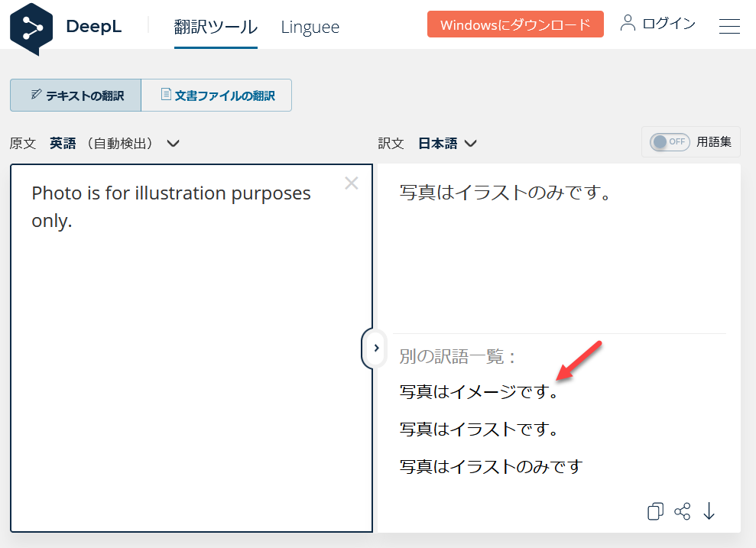Click the main translated text output
This screenshot has height=548, width=756.
click(x=505, y=193)
